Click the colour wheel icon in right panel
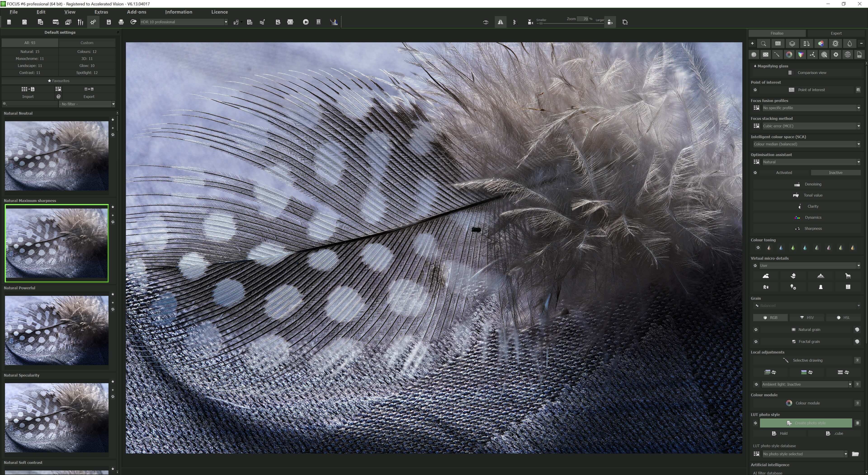The width and height of the screenshot is (868, 475). pos(789,55)
